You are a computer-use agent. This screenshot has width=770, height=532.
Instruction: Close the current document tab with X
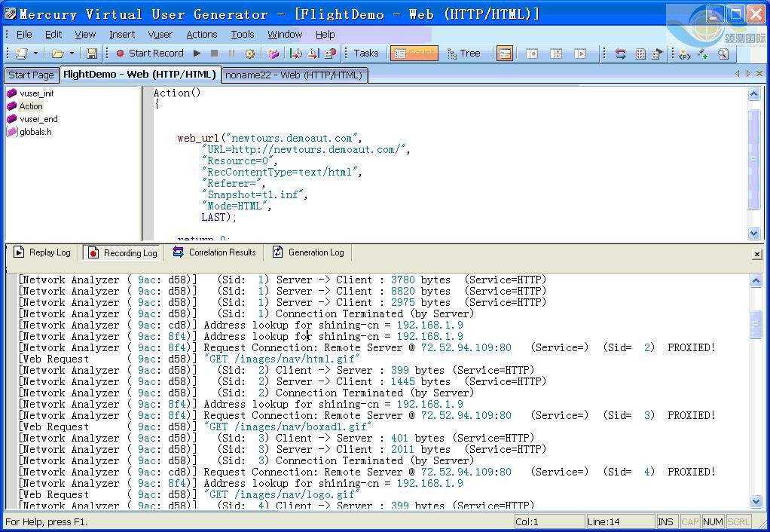[x=759, y=73]
